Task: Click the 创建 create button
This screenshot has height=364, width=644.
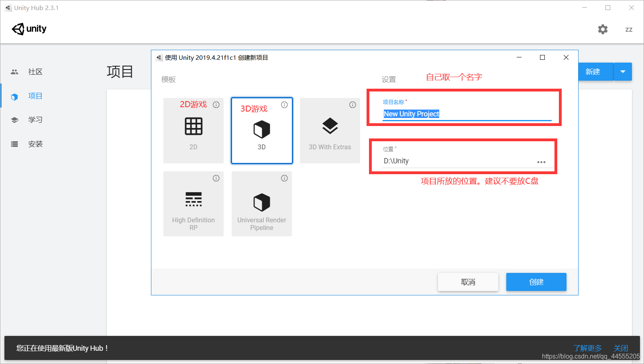Action: point(536,282)
